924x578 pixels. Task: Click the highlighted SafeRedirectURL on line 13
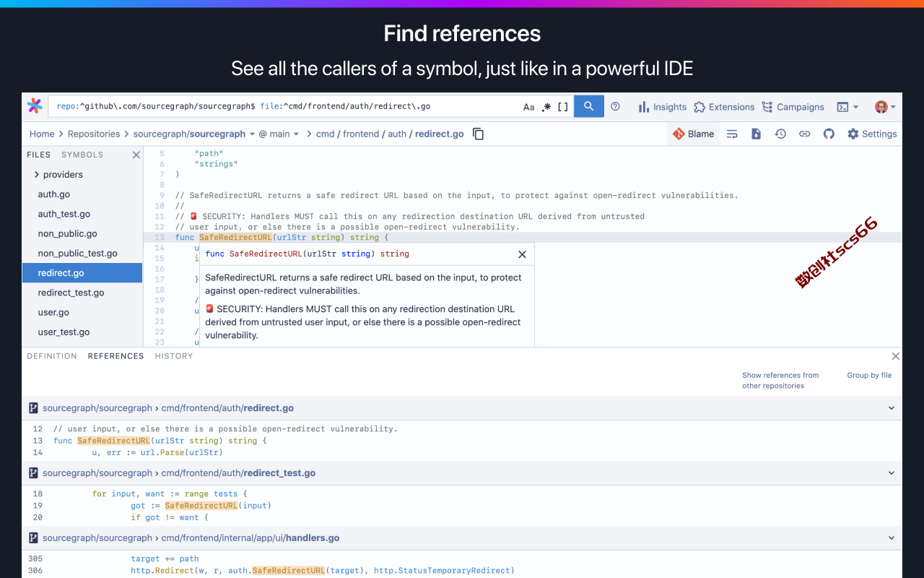tap(235, 237)
